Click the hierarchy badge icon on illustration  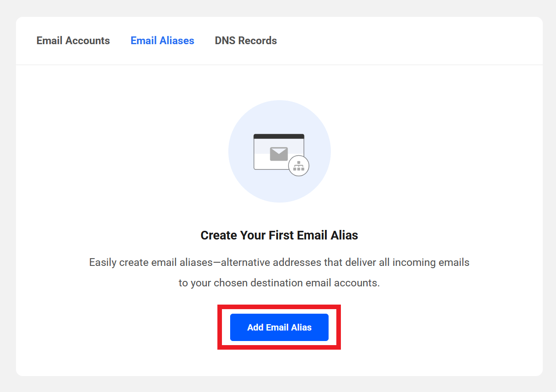(299, 166)
